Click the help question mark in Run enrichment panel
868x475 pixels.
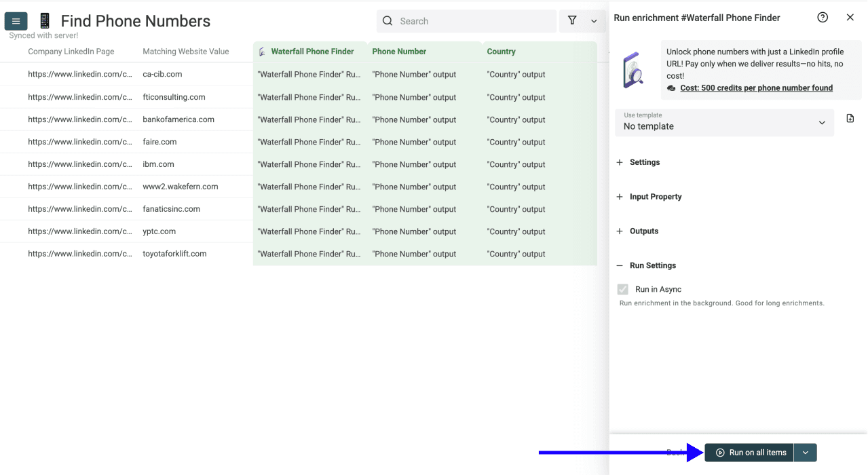(823, 17)
